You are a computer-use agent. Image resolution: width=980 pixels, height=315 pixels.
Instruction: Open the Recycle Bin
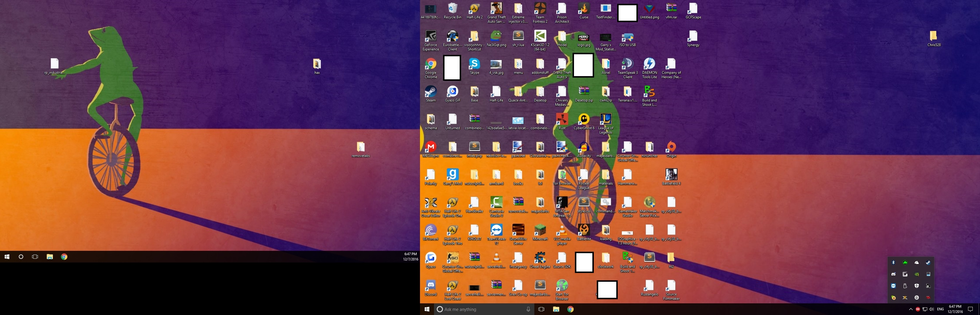point(452,9)
